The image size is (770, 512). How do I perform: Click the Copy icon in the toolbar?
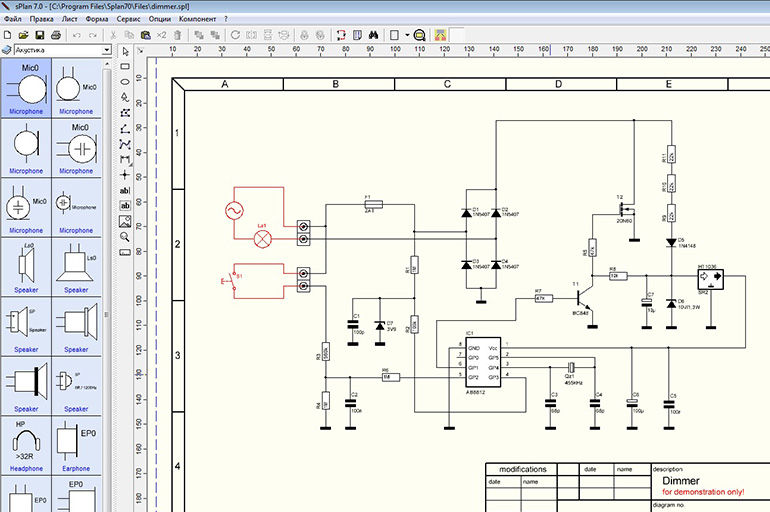click(x=129, y=35)
